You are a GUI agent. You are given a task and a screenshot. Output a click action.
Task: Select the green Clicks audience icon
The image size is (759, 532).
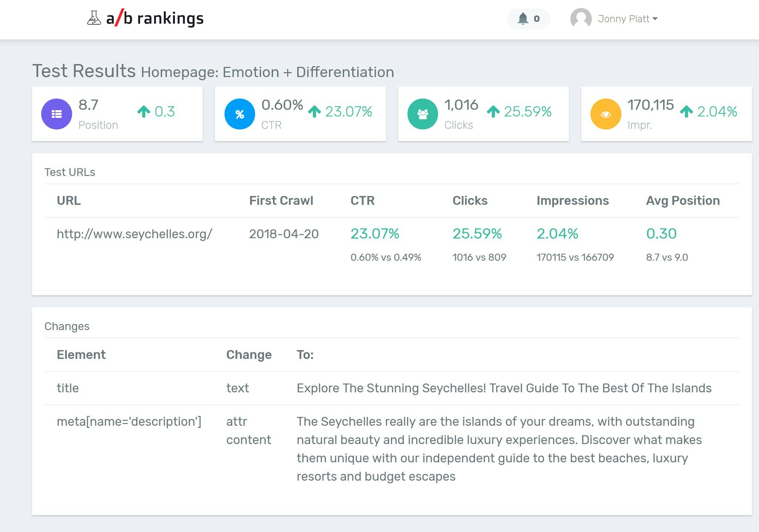click(422, 114)
